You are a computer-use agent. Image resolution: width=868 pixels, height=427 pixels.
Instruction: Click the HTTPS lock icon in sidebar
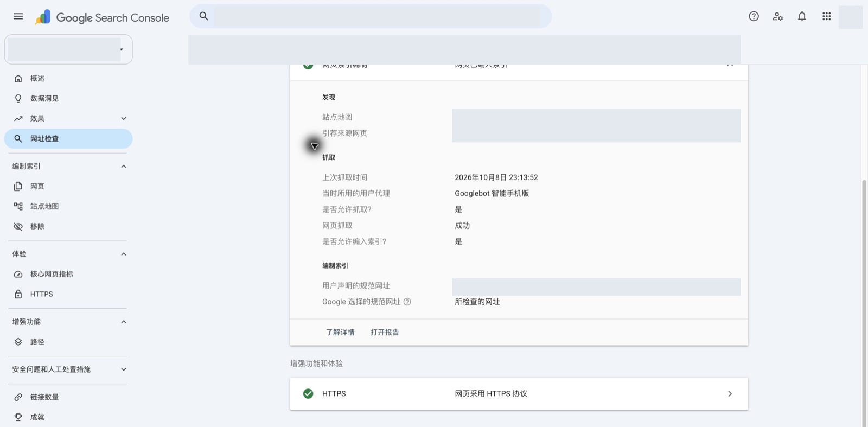(18, 294)
